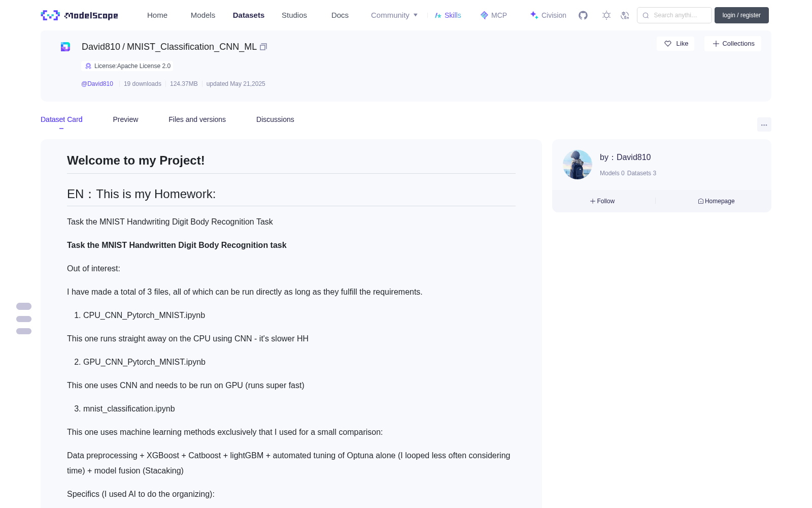Open the Docs page
This screenshot has height=508, width=812.
pos(340,15)
